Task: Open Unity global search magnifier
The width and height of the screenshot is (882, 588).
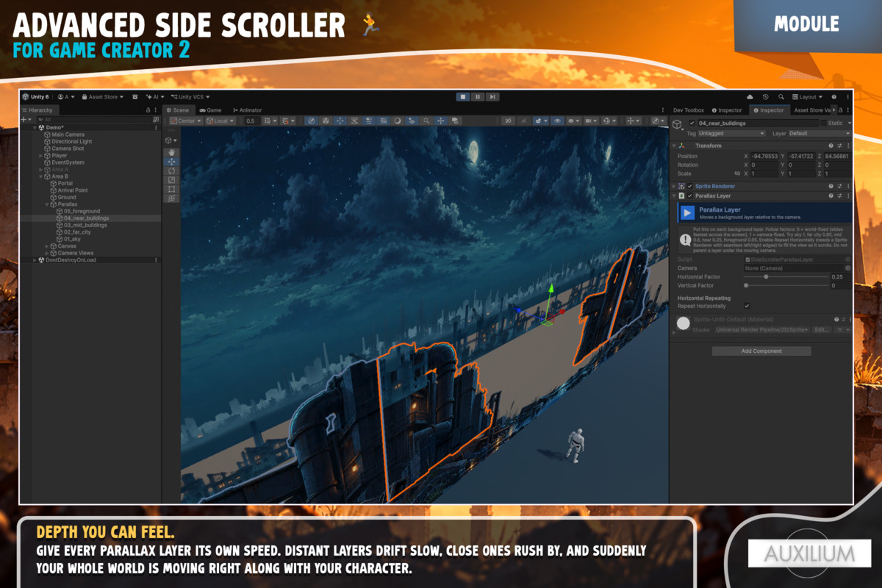Action: [781, 96]
